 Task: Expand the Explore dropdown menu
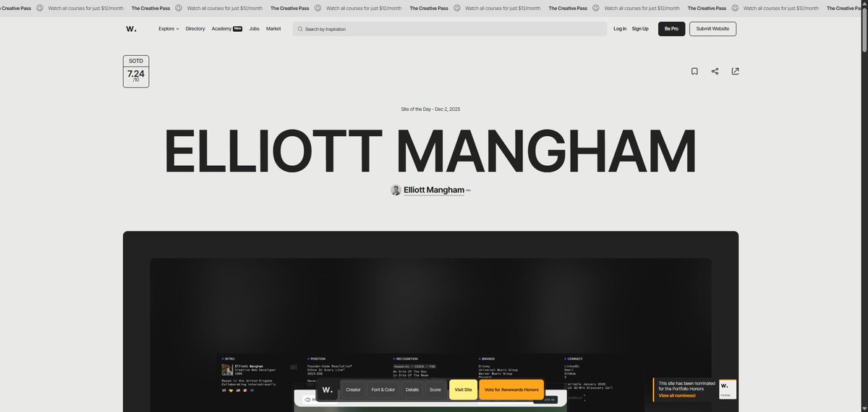169,29
